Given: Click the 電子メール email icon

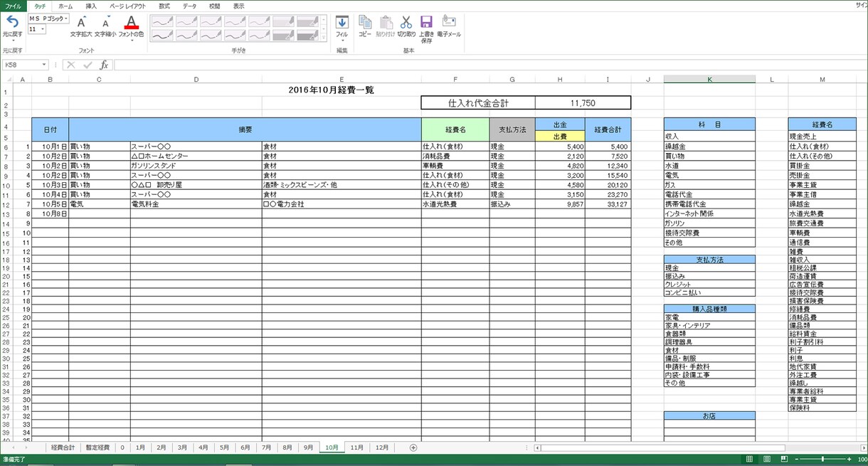Looking at the screenshot, I should point(448,22).
